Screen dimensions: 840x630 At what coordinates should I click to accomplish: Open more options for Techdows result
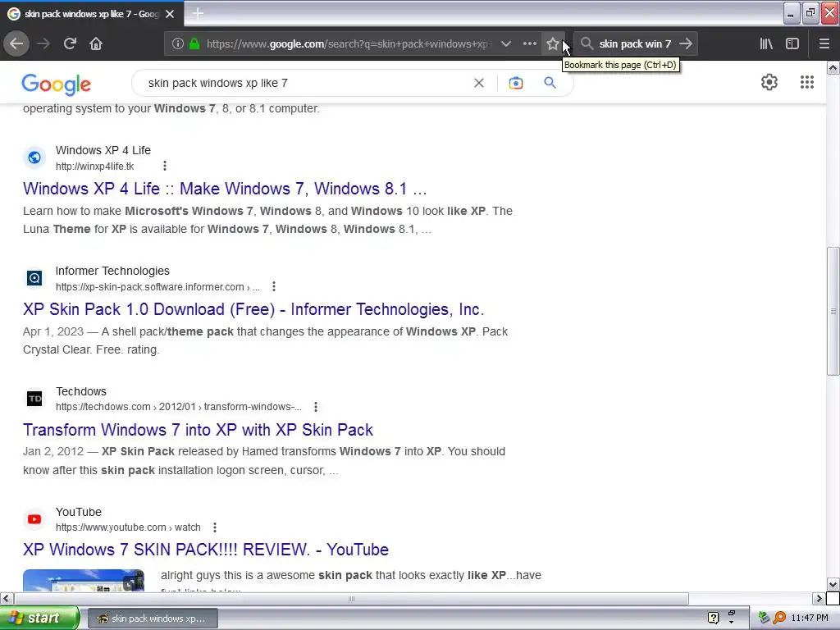[316, 407]
